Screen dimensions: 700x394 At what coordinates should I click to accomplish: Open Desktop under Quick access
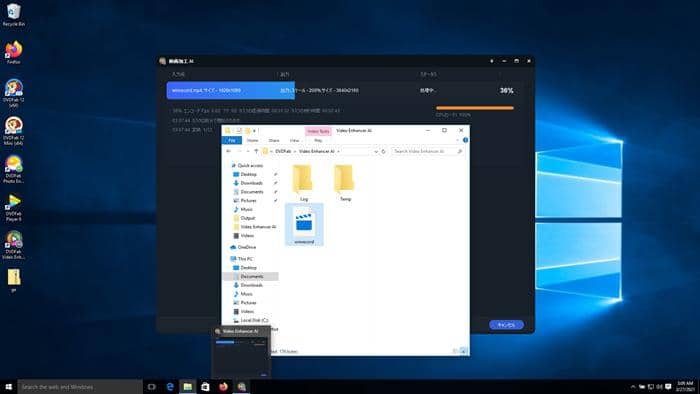click(248, 174)
